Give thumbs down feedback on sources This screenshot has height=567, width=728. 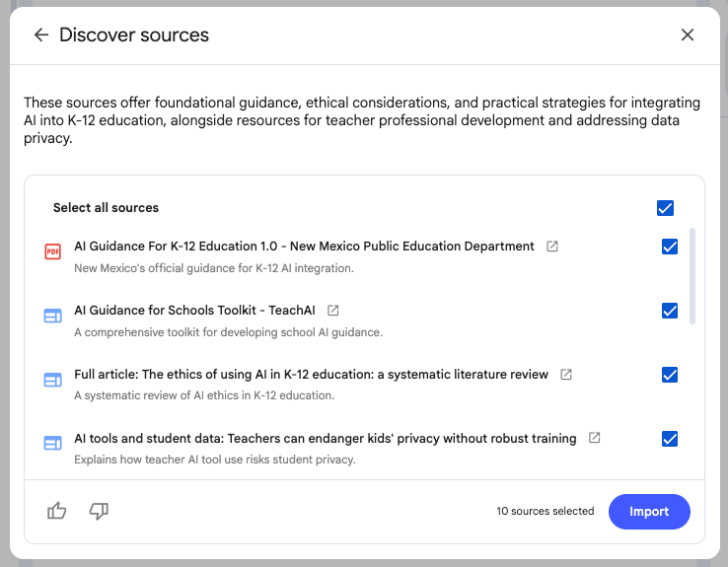99,511
